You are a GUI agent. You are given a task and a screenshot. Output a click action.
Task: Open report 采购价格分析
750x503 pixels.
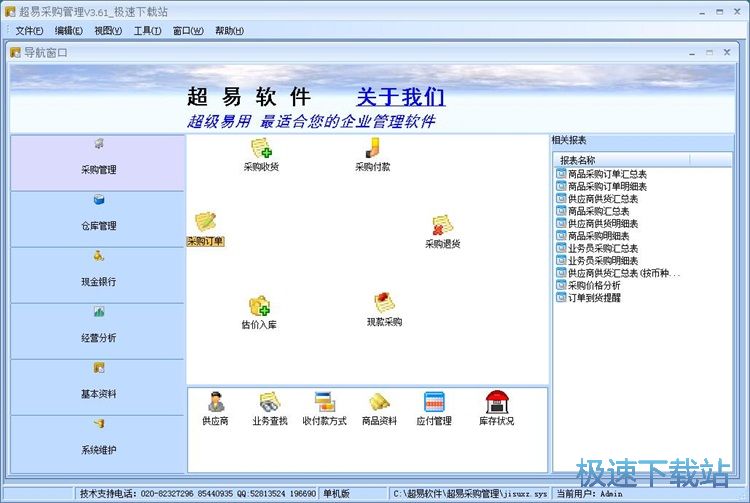tap(589, 286)
